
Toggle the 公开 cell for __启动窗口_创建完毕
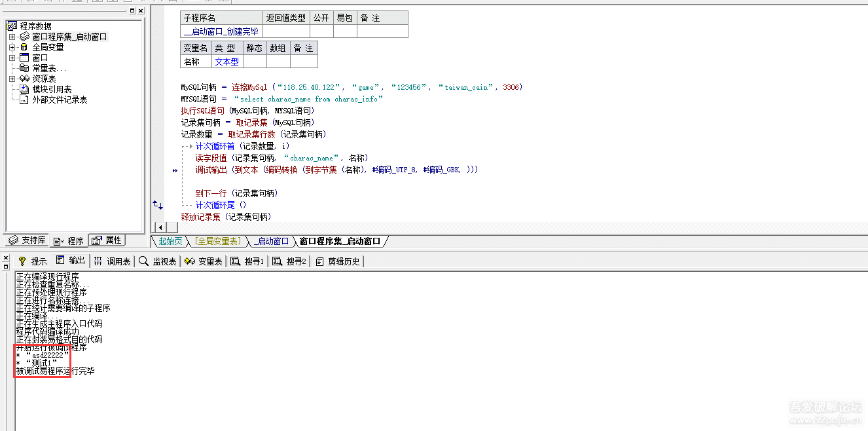pyautogui.click(x=321, y=31)
